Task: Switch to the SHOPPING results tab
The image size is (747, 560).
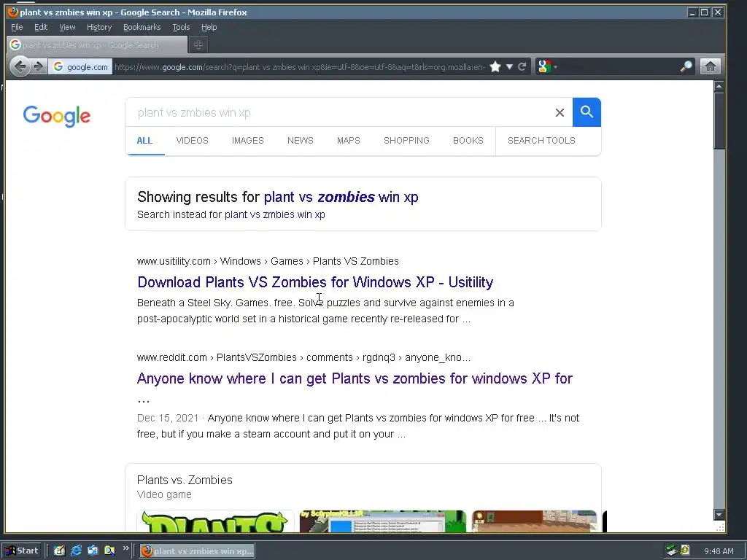Action: 406,141
